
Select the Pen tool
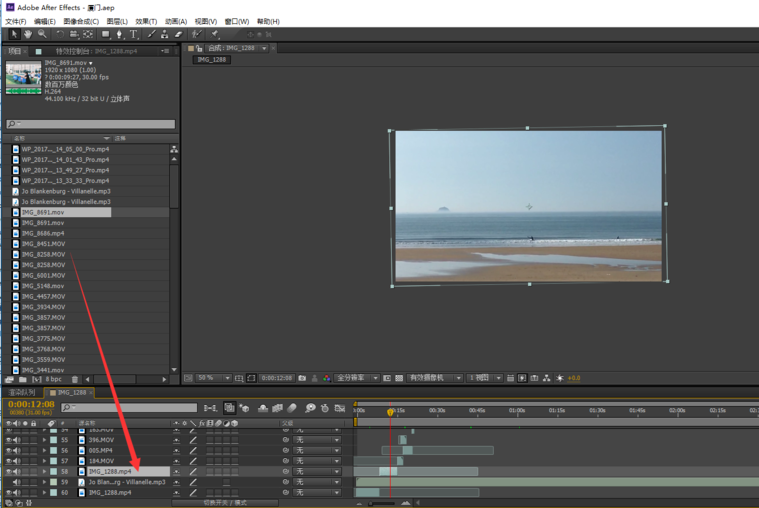point(119,34)
